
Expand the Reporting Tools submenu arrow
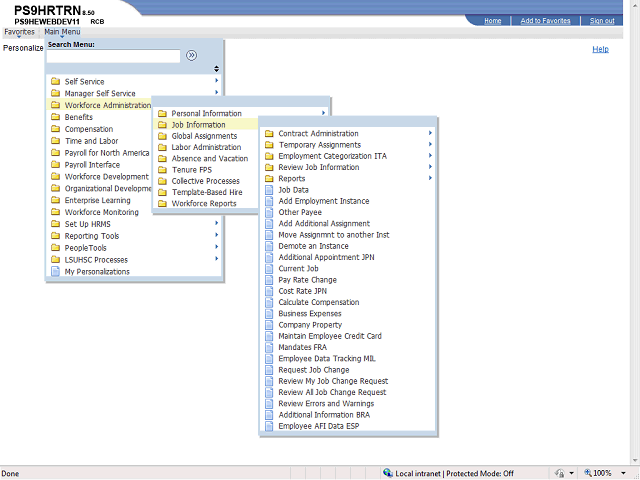tap(217, 235)
